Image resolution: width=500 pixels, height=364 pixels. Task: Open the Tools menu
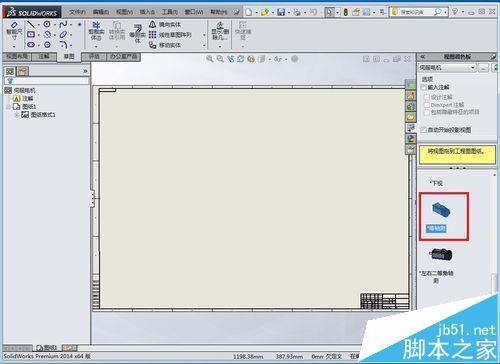[x=169, y=12]
